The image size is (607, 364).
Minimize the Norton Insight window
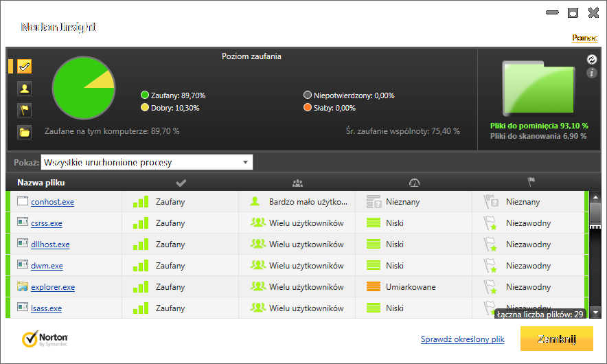click(552, 12)
